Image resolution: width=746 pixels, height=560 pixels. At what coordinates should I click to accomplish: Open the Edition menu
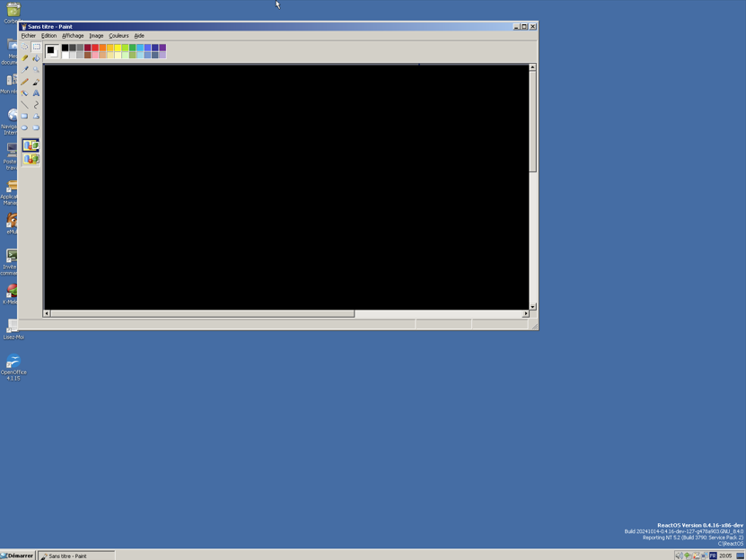(x=48, y=36)
